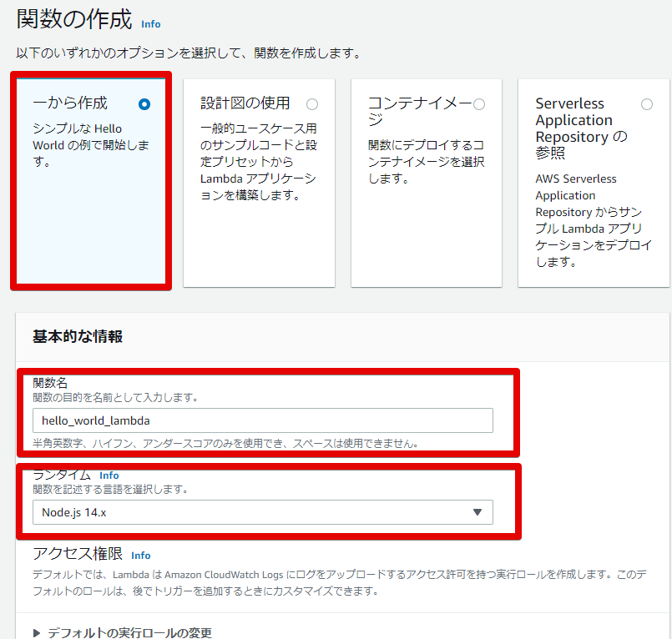Click the Serverless Application Repository card
Screen dimensions: 672x639
tap(593, 184)
